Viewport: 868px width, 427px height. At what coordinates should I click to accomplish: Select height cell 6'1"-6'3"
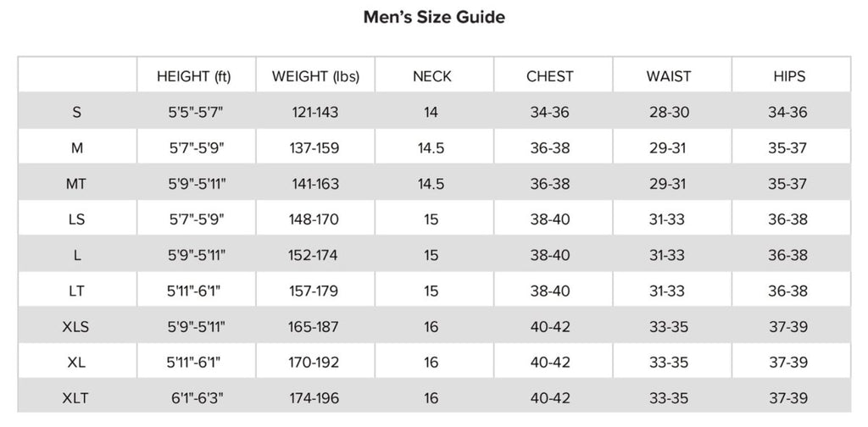(197, 397)
